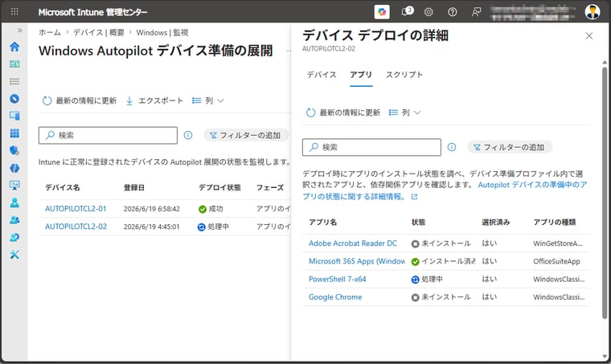Open the portal app launcher grid
611x364 pixels.
pos(14,12)
